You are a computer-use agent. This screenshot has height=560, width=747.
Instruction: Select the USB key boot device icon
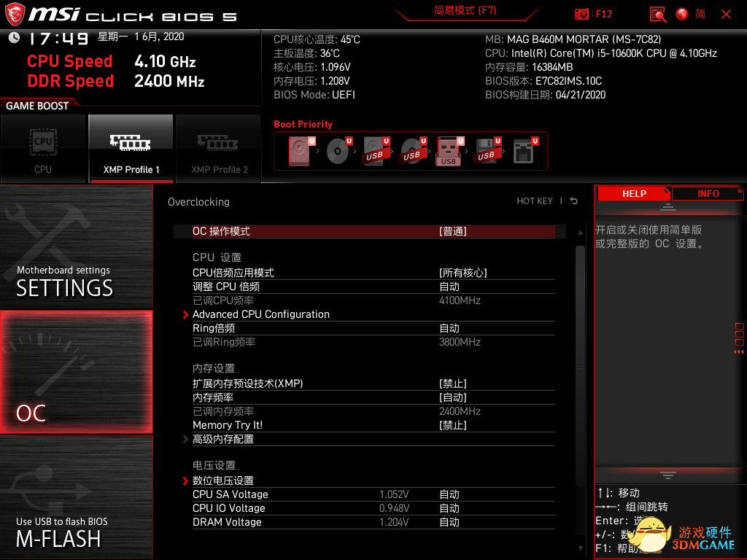pos(449,151)
